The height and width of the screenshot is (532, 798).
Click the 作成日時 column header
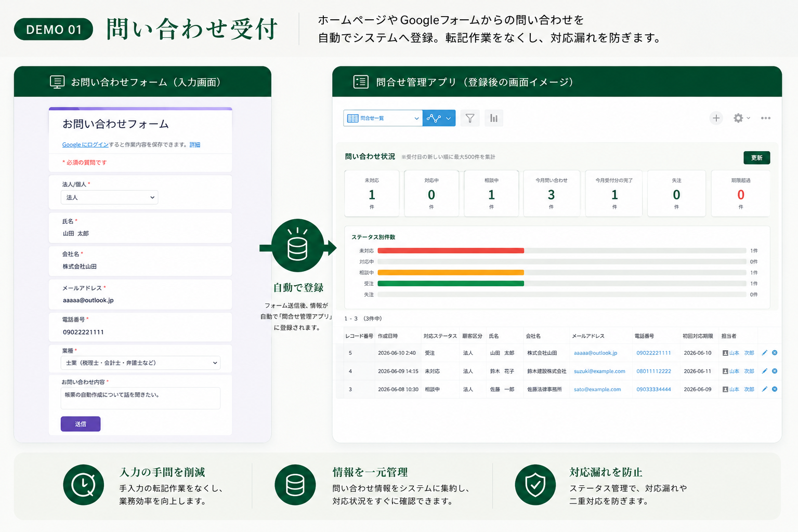point(388,336)
